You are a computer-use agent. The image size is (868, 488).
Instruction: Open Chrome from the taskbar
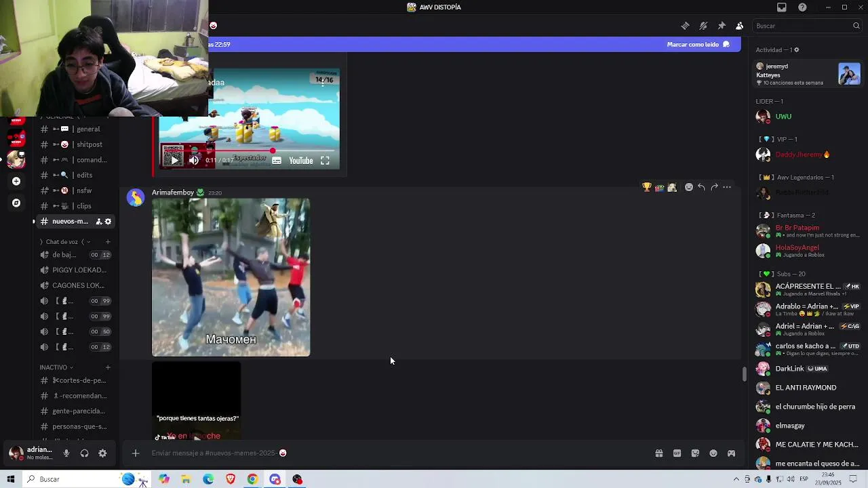pos(252,479)
